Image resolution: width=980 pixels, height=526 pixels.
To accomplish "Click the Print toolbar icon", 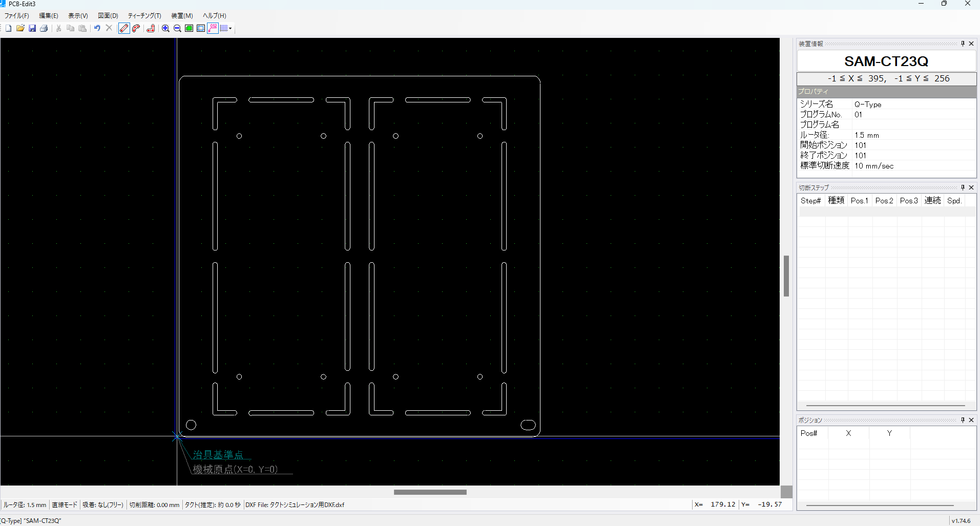I will click(44, 28).
